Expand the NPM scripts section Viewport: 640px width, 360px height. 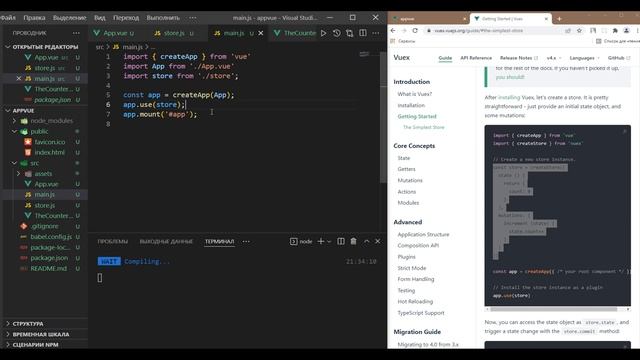[8, 344]
